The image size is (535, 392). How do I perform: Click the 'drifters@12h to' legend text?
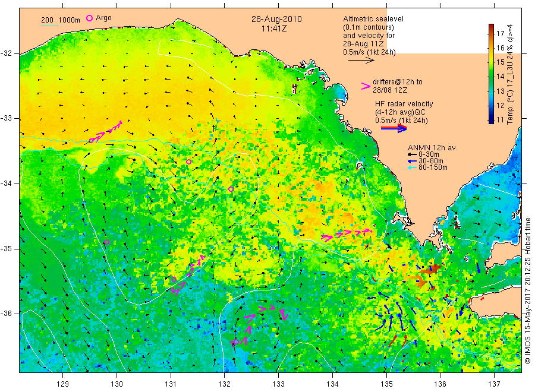398,82
